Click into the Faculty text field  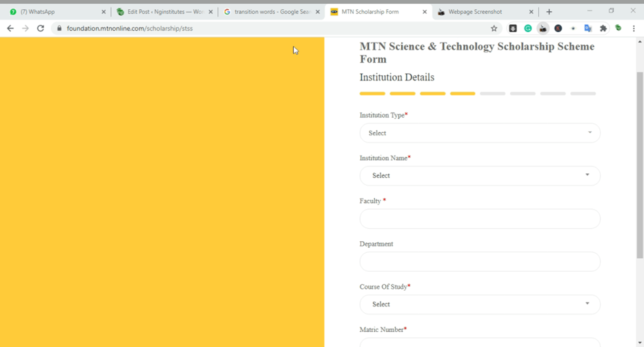pyautogui.click(x=480, y=219)
